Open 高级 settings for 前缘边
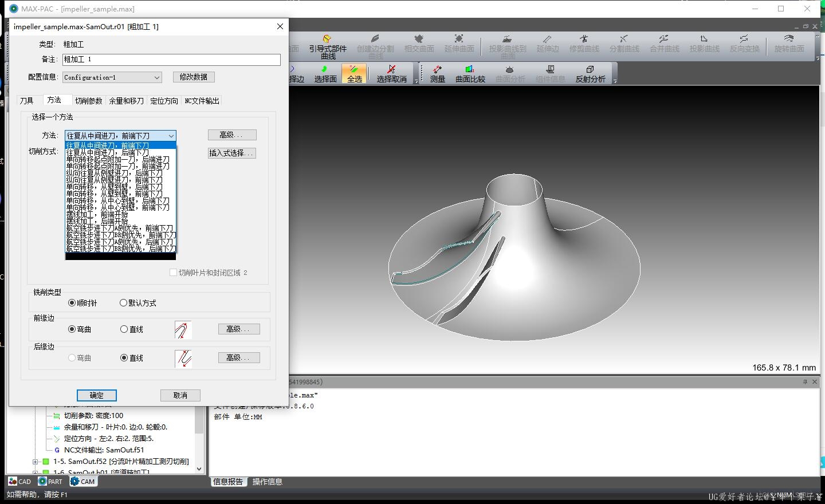The width and height of the screenshot is (825, 504). tap(239, 329)
